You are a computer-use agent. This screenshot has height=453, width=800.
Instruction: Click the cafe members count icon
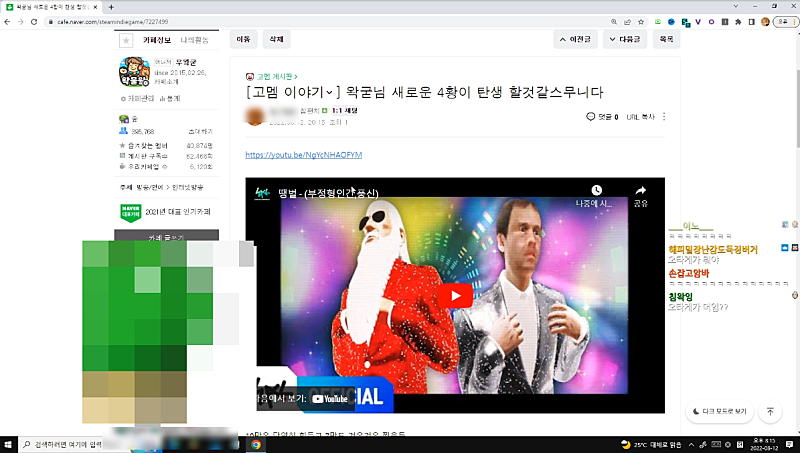(123, 131)
